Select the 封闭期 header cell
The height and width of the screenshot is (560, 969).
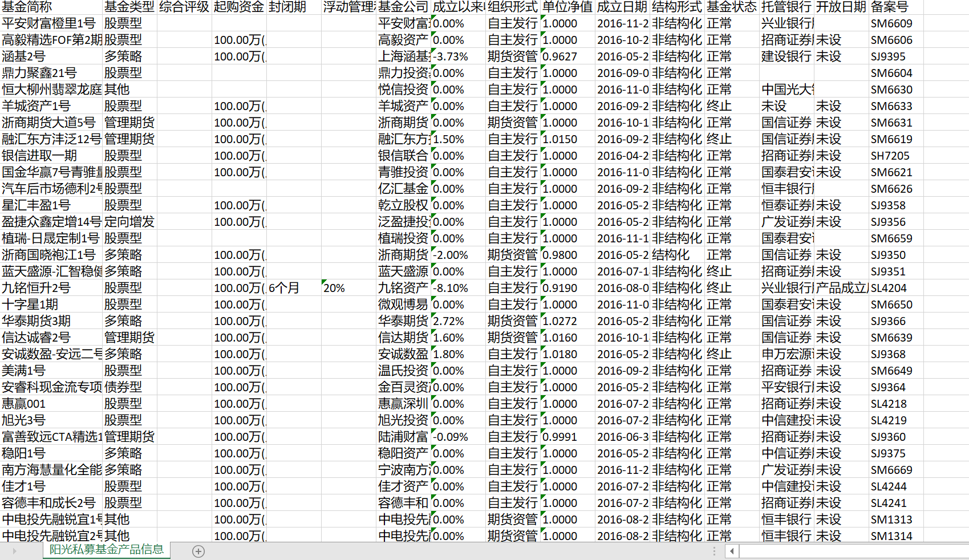294,7
